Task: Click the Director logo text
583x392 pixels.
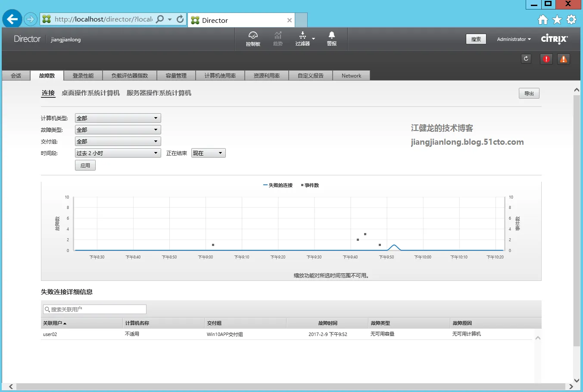Action: pos(27,39)
